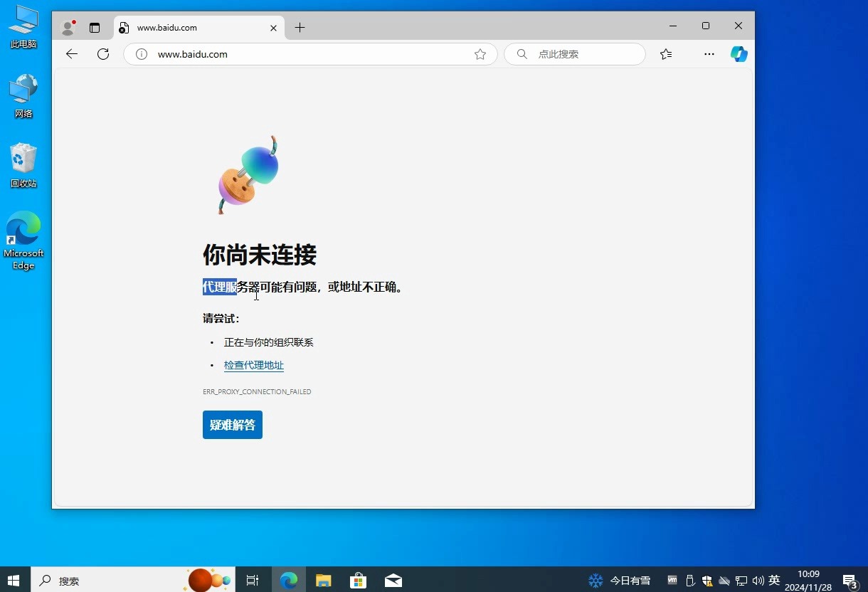Open the Edge profile icon
Image resolution: width=868 pixels, height=592 pixels.
click(68, 28)
